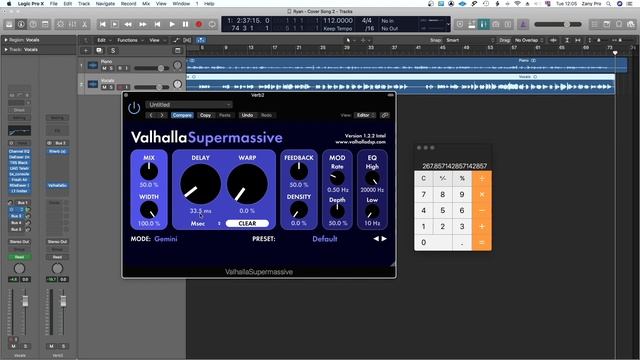
Task: Click the Piano track pan knob
Action: coord(177,65)
